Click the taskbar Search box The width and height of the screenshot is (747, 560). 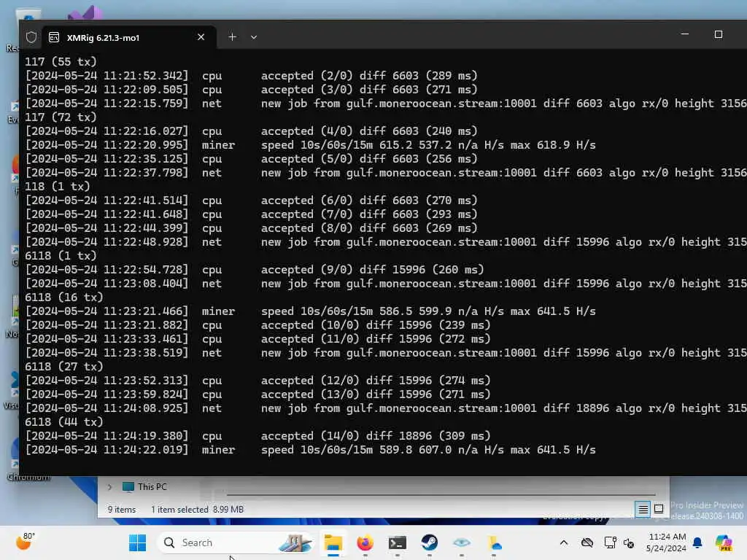236,542
